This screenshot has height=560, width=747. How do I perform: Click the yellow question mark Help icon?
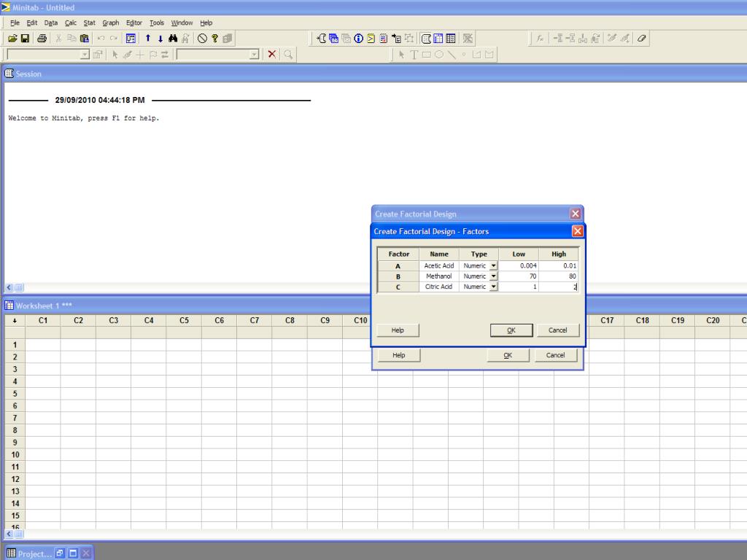[x=214, y=39]
